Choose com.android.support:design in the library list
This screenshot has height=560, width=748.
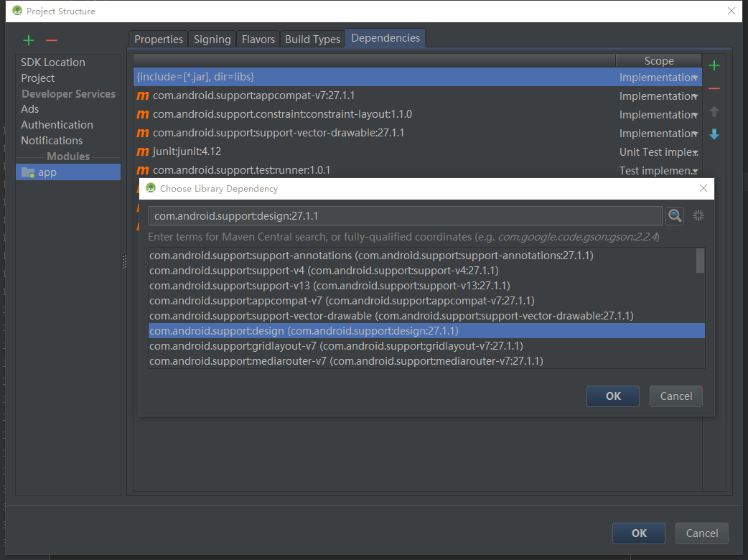[x=426, y=330]
